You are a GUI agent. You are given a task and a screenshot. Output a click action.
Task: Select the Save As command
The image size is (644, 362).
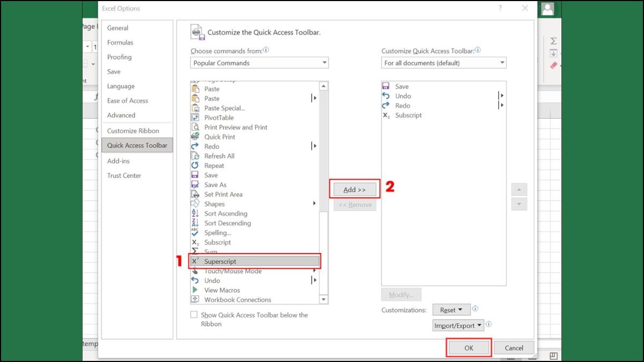click(254, 185)
